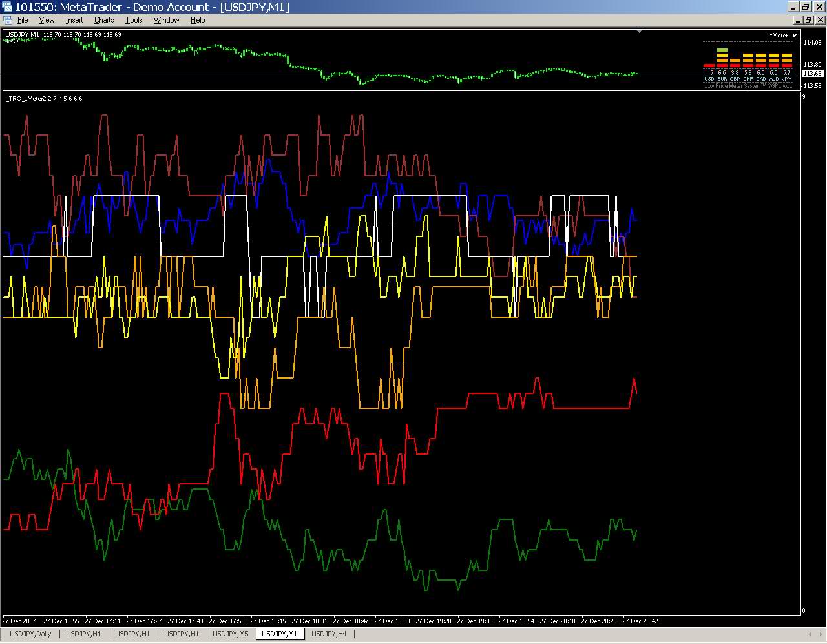The image size is (827, 644).
Task: Open the Insert menu
Action: 74,20
